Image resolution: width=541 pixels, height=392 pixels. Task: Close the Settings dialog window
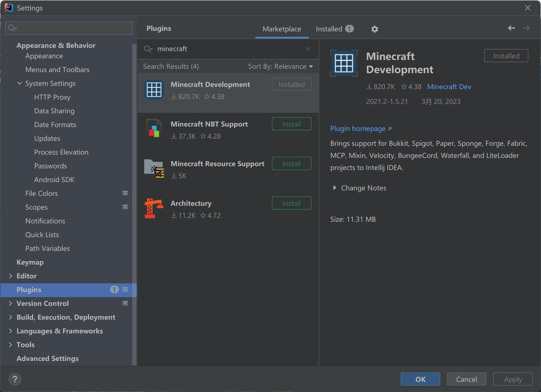[x=528, y=8]
